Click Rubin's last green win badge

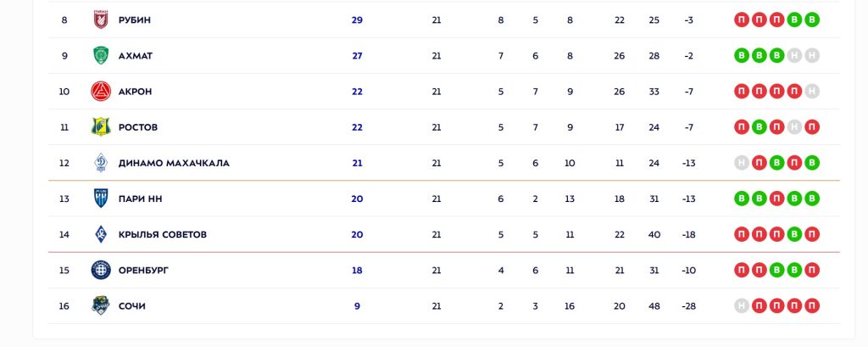click(x=812, y=20)
